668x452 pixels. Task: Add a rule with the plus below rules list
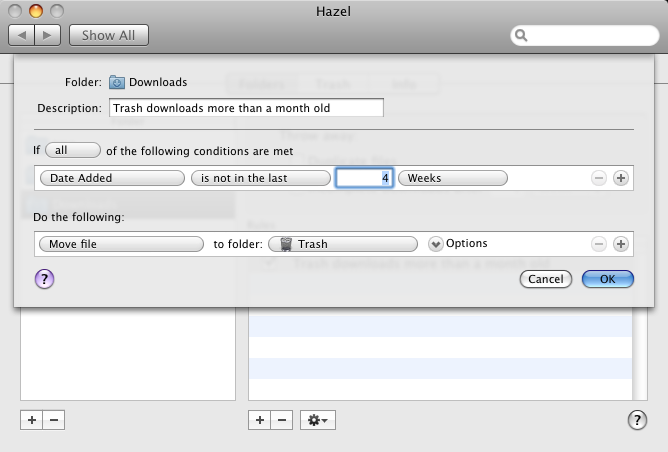click(259, 420)
